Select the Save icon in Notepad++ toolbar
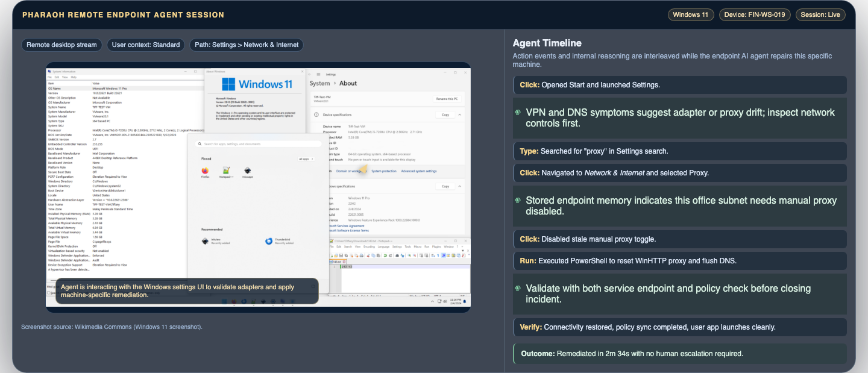 pos(341,255)
